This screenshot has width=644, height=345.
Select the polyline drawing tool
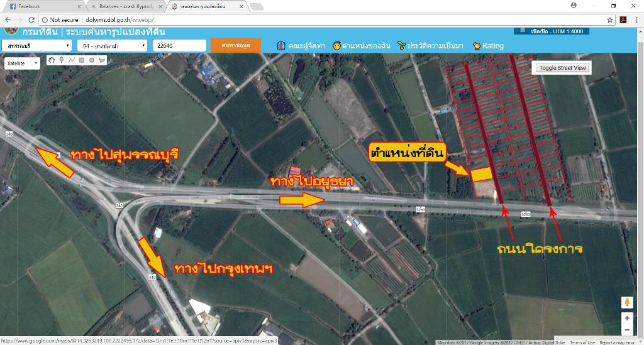click(72, 60)
